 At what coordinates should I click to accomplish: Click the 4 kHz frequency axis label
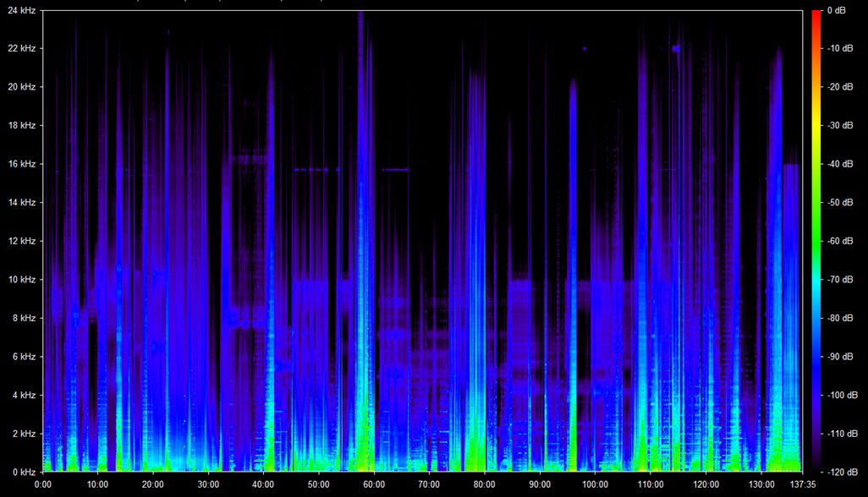pos(24,395)
